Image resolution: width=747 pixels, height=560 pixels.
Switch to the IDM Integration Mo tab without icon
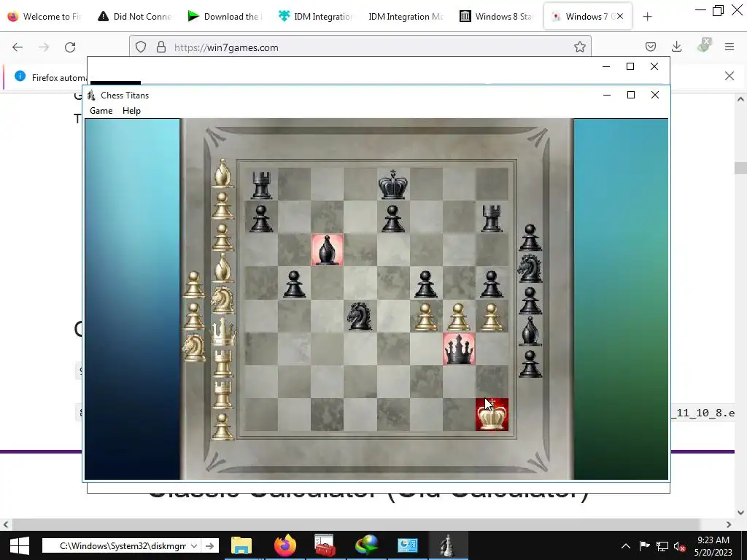[x=406, y=16]
